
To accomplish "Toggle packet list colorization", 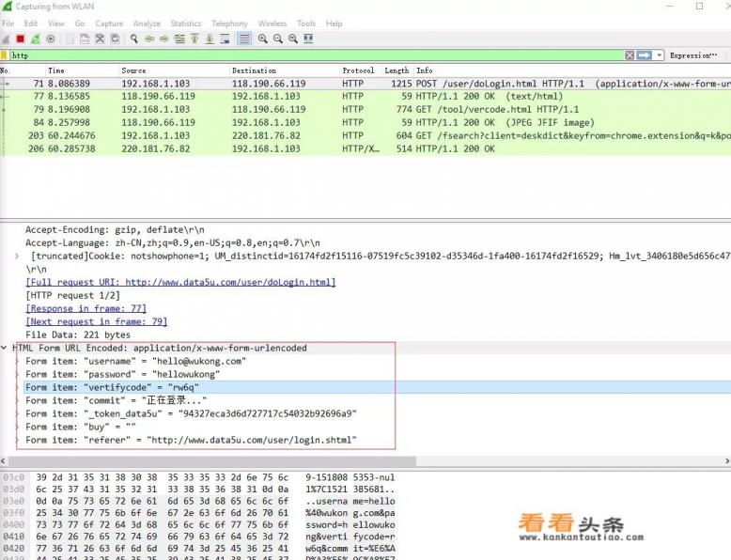I will pos(244,39).
